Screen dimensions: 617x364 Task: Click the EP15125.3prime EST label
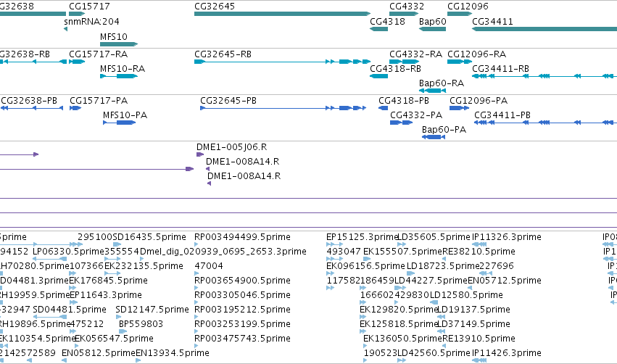(x=362, y=237)
